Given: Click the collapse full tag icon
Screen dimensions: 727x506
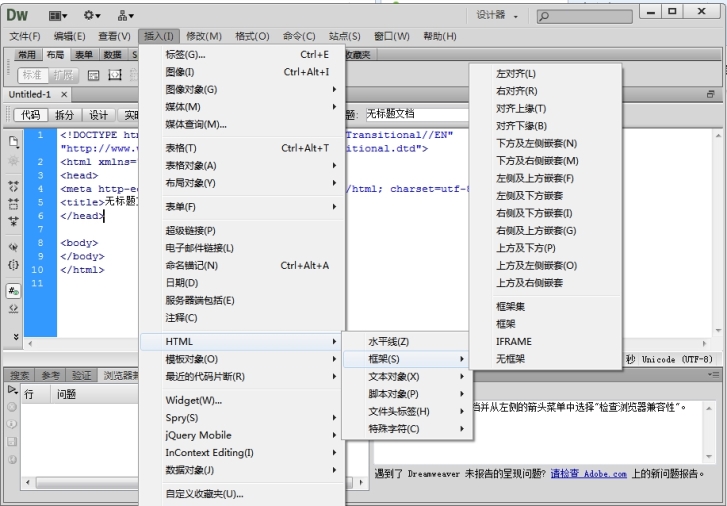Looking at the screenshot, I should click(14, 186).
